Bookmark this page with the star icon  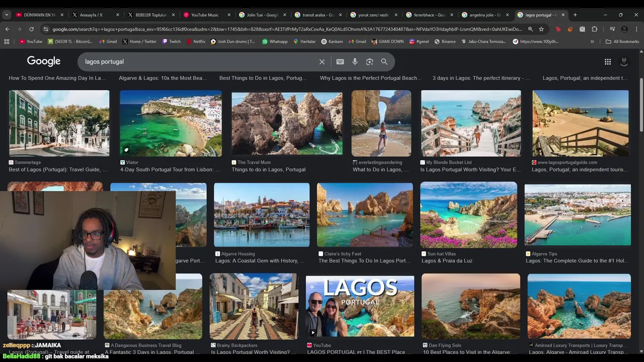tap(541, 29)
